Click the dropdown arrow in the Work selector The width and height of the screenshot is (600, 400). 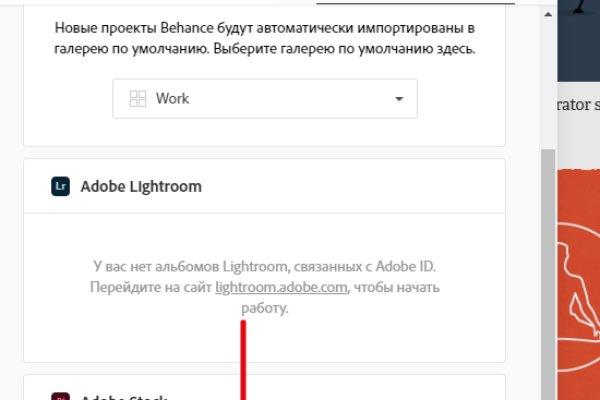[399, 99]
